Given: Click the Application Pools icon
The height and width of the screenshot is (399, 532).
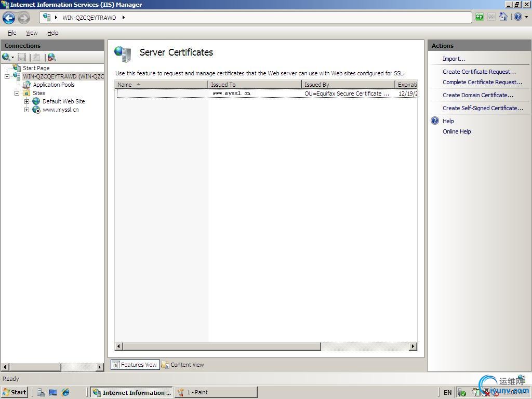Looking at the screenshot, I should [x=26, y=85].
